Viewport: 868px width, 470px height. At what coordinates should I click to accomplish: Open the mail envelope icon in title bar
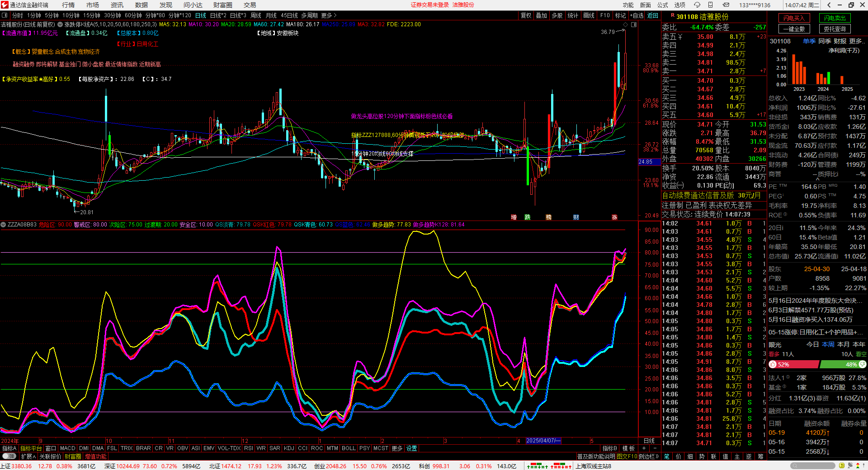726,5
